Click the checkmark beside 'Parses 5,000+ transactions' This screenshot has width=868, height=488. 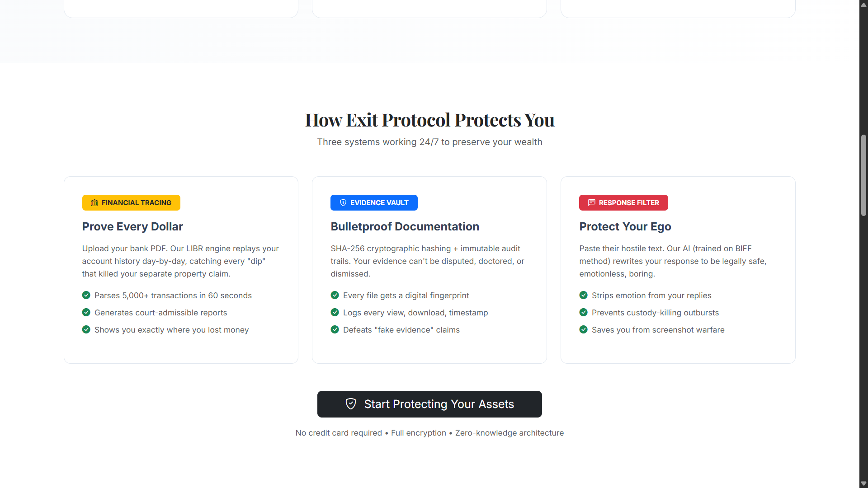coord(86,295)
